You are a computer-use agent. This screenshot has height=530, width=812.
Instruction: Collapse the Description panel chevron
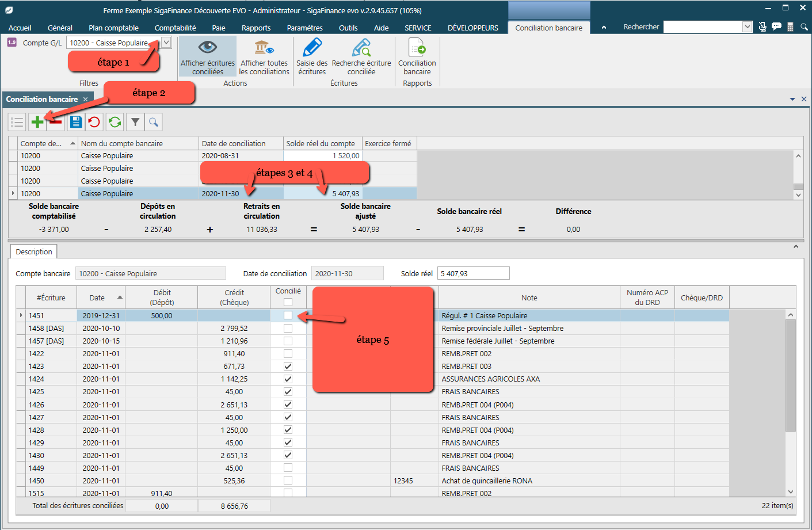(796, 246)
